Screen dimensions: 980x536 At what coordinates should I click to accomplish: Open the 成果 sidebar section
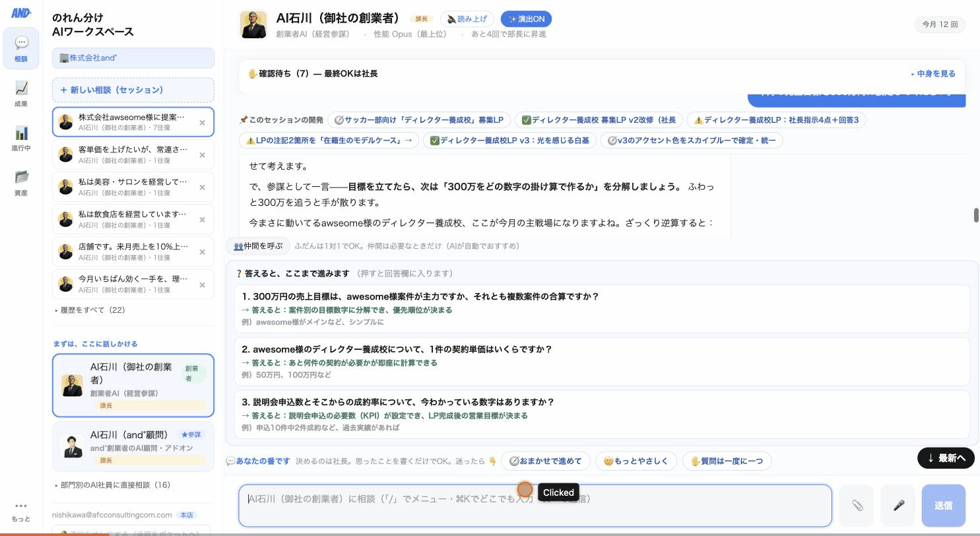[x=21, y=94]
